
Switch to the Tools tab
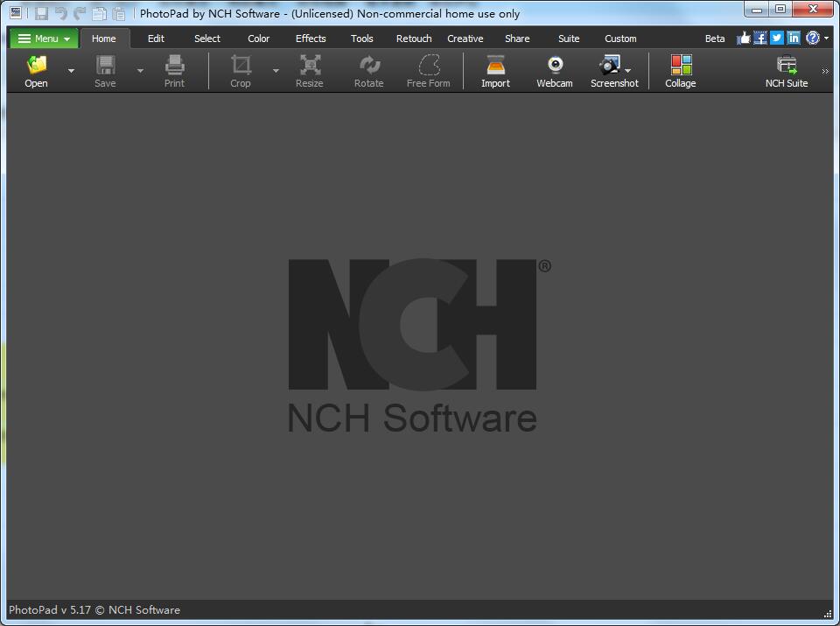362,39
